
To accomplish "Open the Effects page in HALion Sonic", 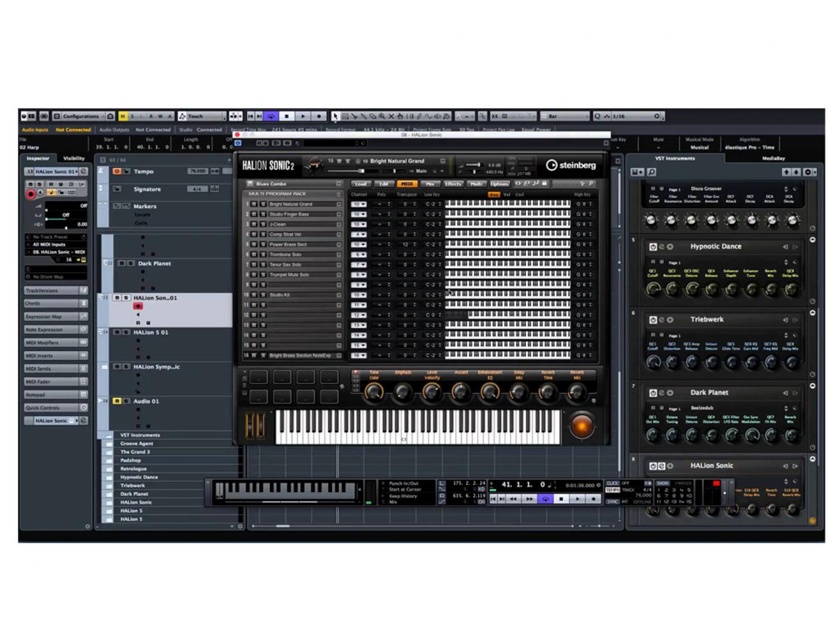I will pyautogui.click(x=453, y=184).
